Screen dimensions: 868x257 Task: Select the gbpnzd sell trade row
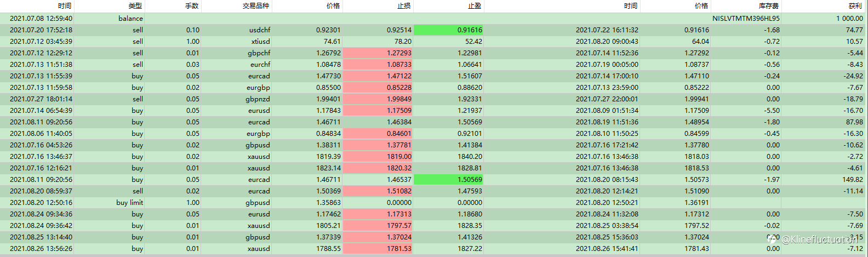click(x=434, y=99)
